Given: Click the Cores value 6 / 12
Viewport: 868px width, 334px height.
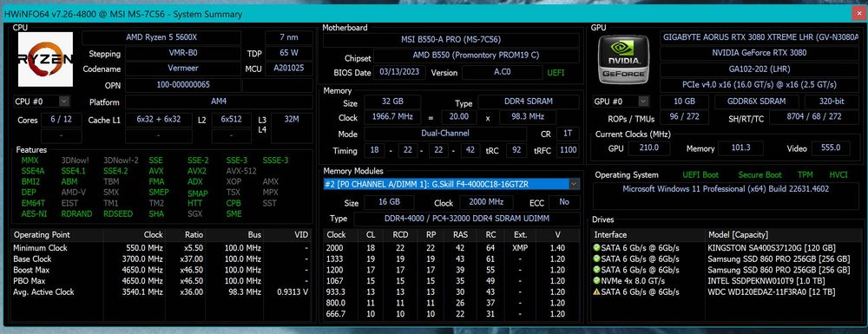Looking at the screenshot, I should [x=61, y=120].
